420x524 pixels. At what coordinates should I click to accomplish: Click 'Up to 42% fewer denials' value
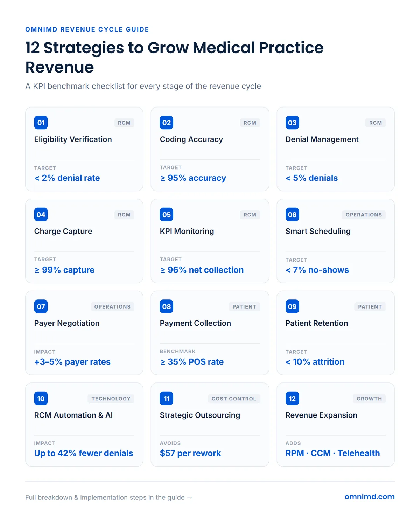[x=84, y=453]
